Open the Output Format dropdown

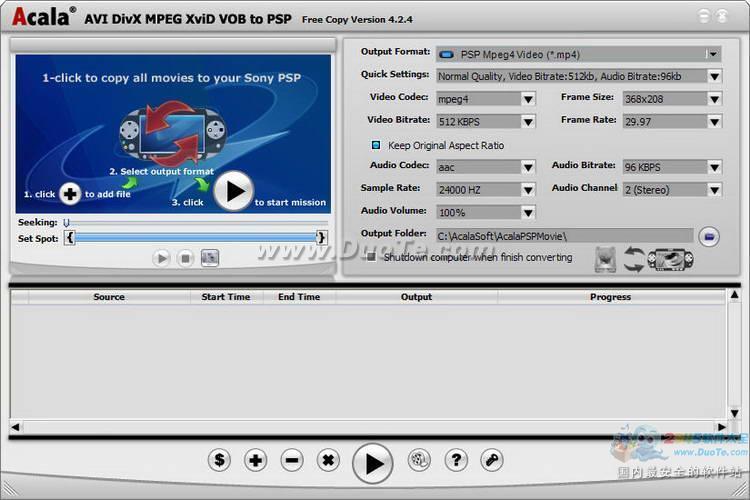point(713,55)
